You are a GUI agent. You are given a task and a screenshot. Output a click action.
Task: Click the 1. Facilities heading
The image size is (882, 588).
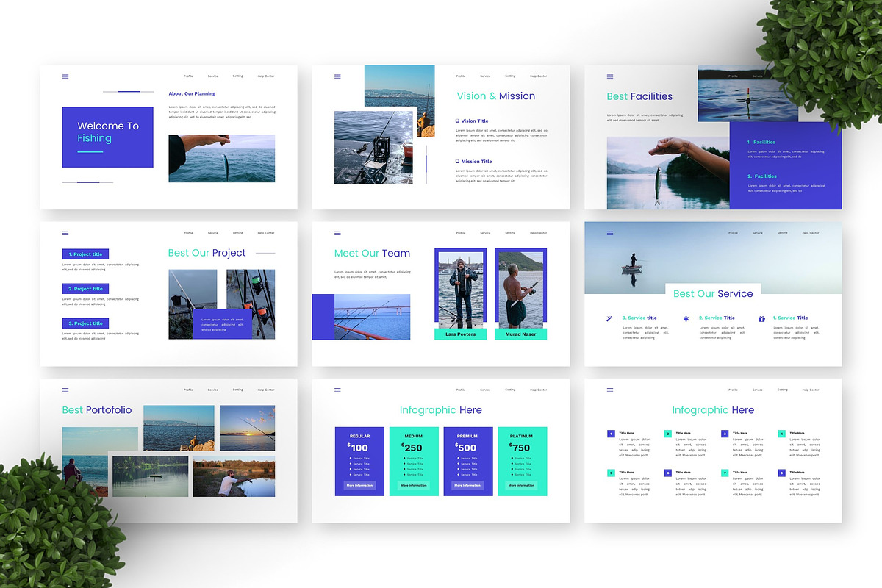761,143
